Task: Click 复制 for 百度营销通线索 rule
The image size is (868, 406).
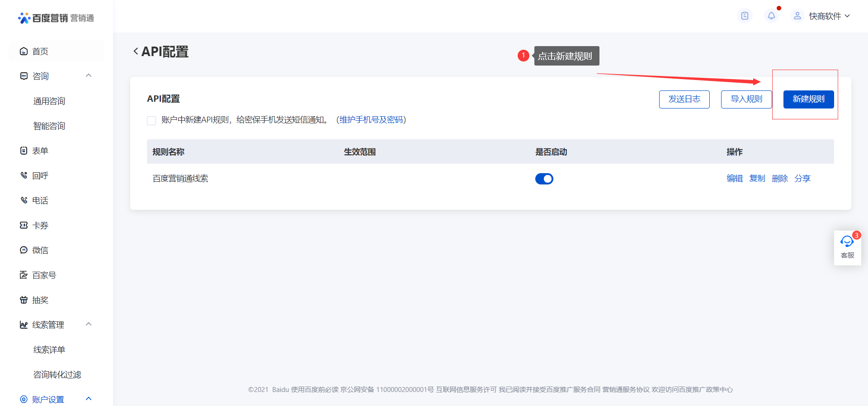Action: (x=757, y=179)
